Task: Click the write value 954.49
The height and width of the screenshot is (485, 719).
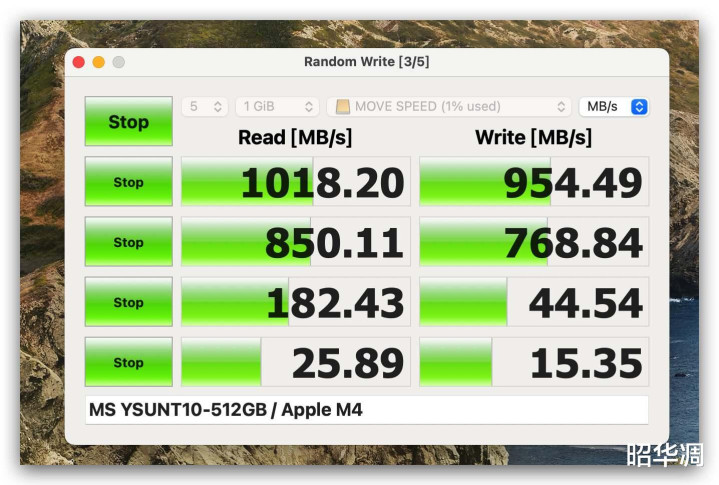Action: coord(534,182)
